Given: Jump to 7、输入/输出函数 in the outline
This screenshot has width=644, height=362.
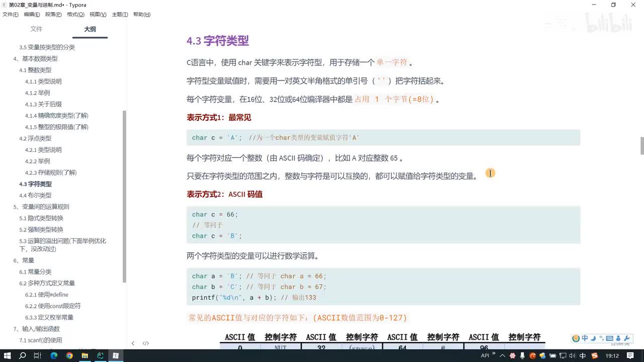Looking at the screenshot, I should [x=36, y=329].
